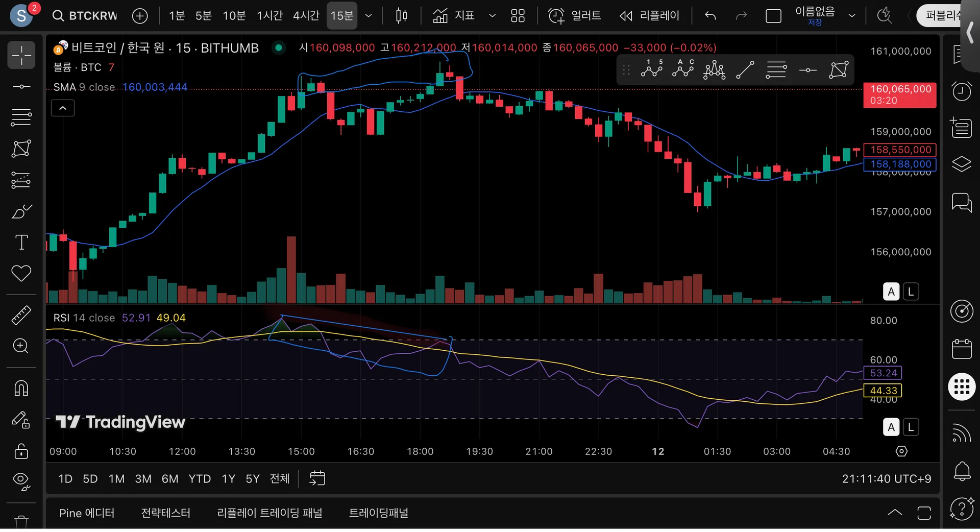This screenshot has width=980, height=532.
Task: Lock all drawing tools
Action: coord(21,451)
